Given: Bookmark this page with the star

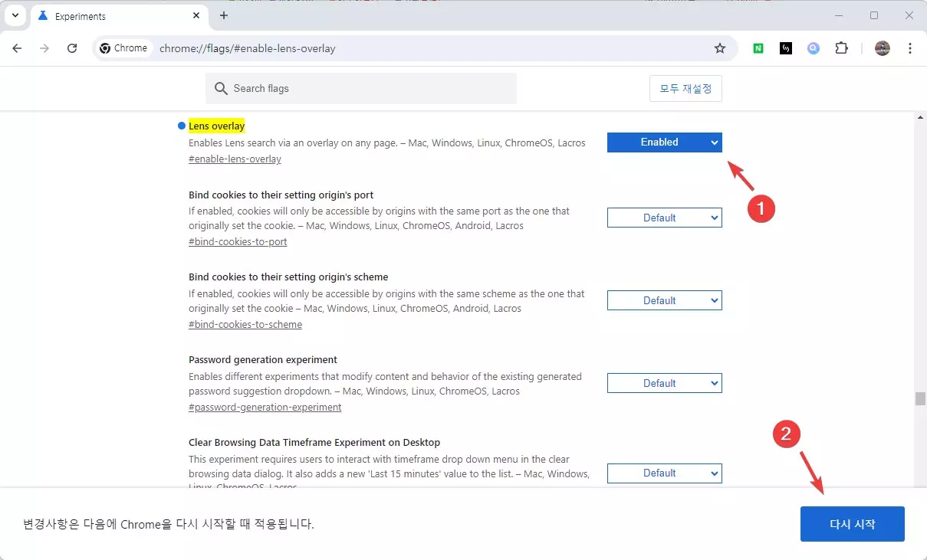Looking at the screenshot, I should coord(719,47).
